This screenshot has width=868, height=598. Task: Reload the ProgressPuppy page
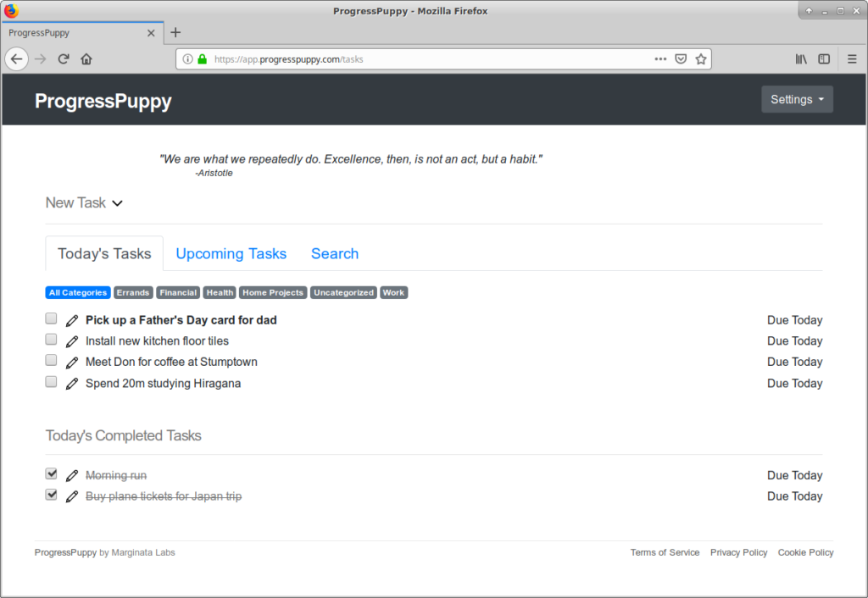(x=64, y=58)
